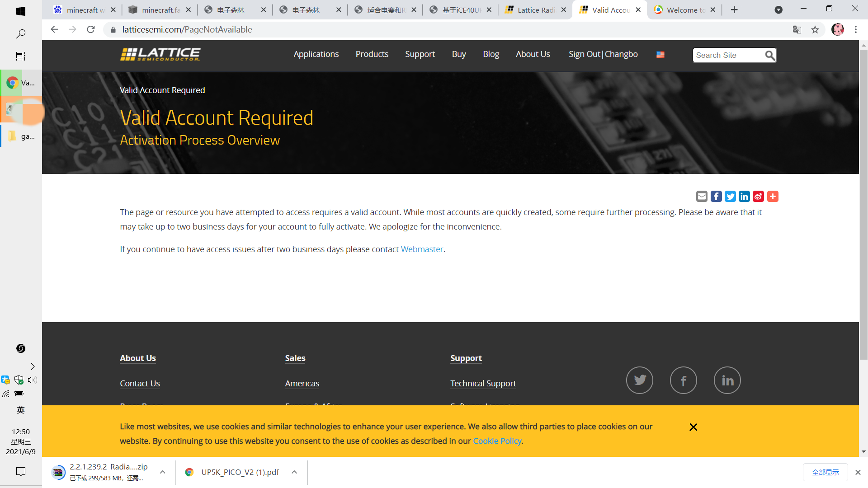Click the page vertical scrollbar
868x488 pixels.
pyautogui.click(x=863, y=203)
